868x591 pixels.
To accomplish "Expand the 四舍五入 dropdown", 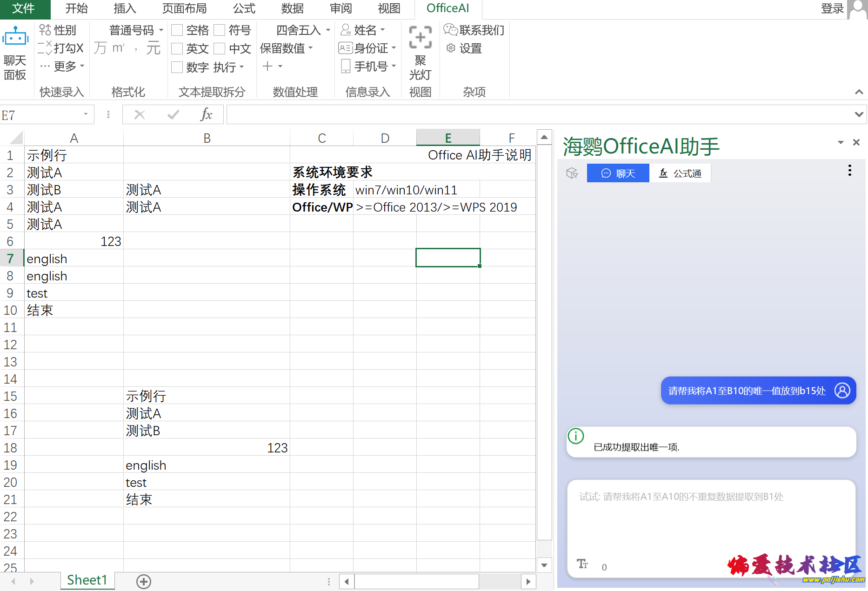I will tap(328, 30).
